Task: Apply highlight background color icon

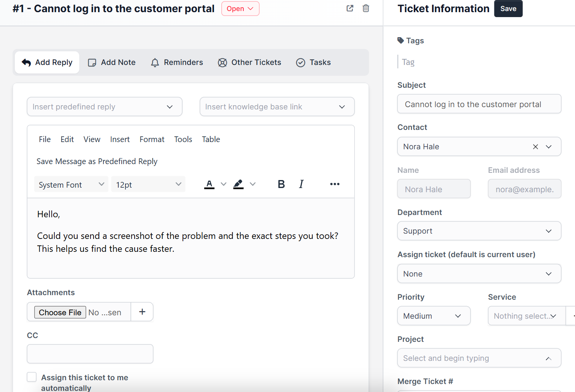Action: tap(238, 184)
